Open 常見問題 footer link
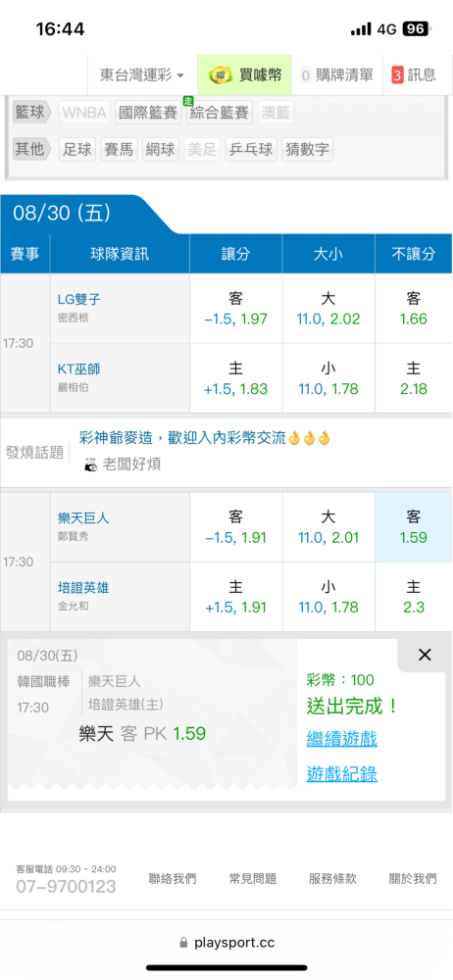Screen dimensions: 453x980 pyautogui.click(x=253, y=879)
